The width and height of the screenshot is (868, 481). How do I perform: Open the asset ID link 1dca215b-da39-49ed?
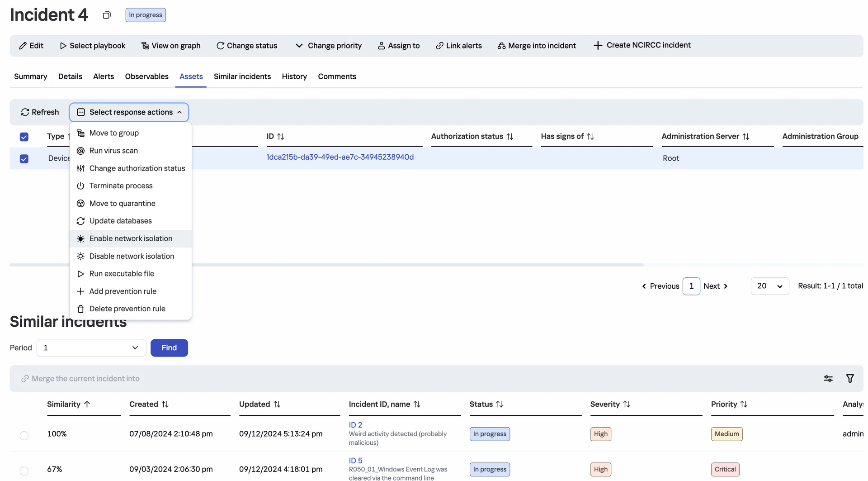pyautogui.click(x=340, y=157)
